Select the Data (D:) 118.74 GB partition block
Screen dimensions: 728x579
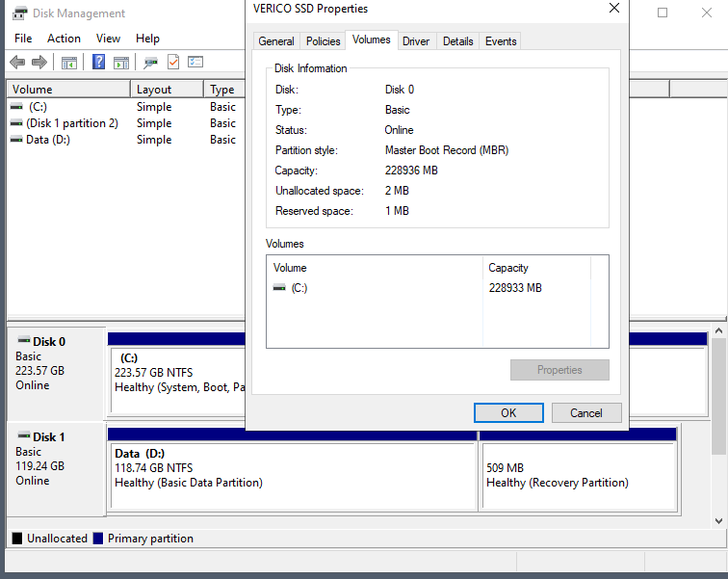(x=294, y=476)
